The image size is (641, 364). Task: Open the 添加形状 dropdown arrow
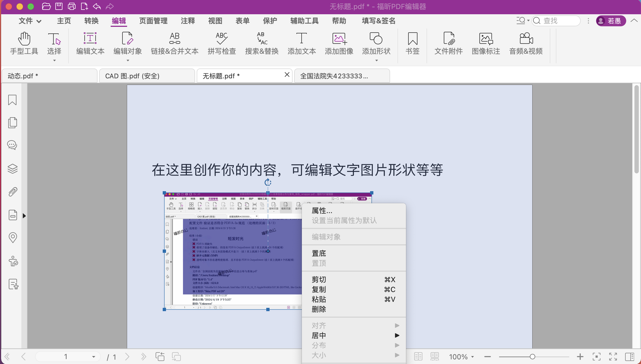[x=376, y=61]
